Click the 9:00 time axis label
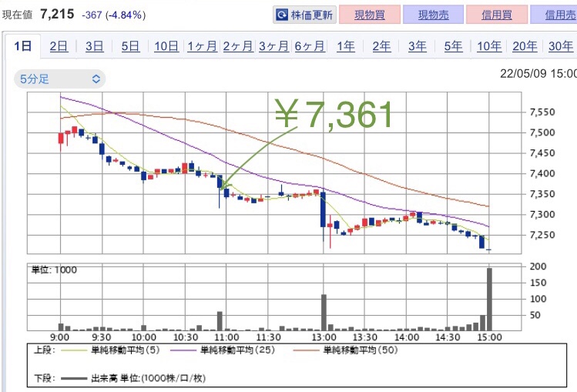This screenshot has height=392, width=577. 59,337
